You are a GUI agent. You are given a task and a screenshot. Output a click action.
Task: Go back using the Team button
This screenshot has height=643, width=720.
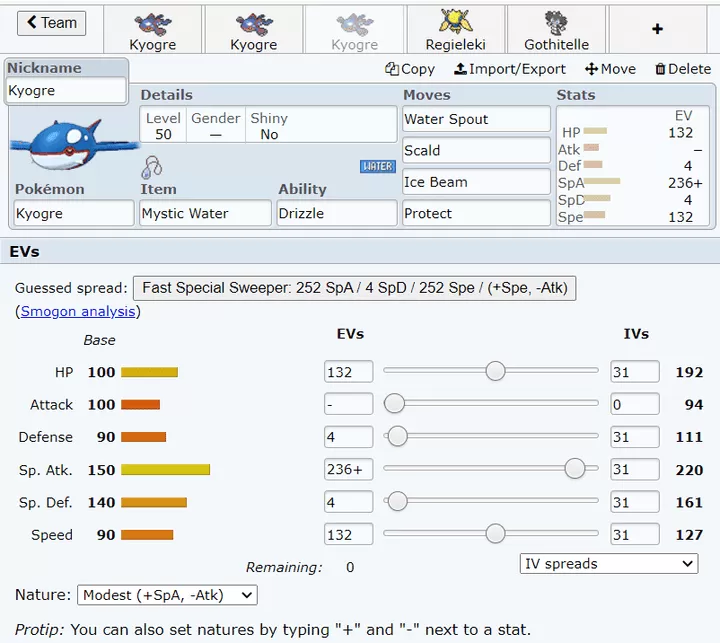(51, 23)
